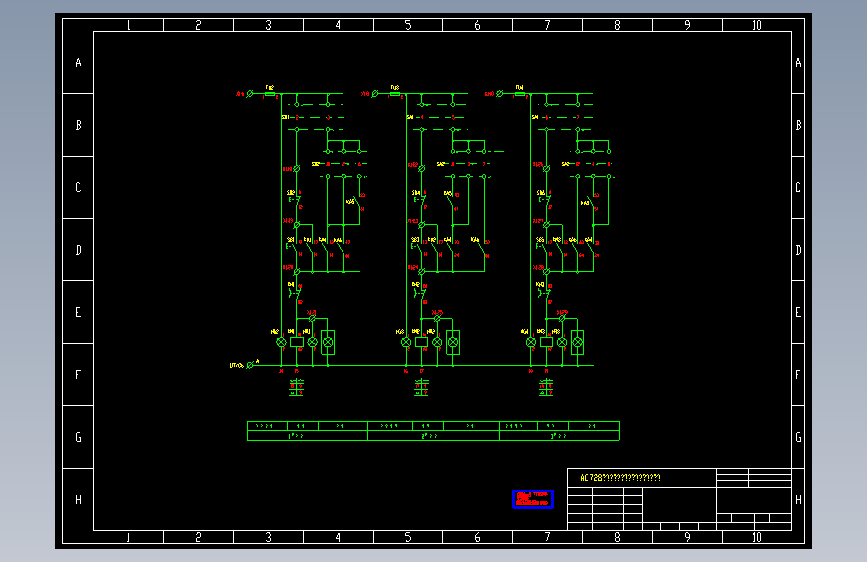867x562 pixels.
Task: Select the fuse symbol in the third circuit
Action: pos(520,94)
